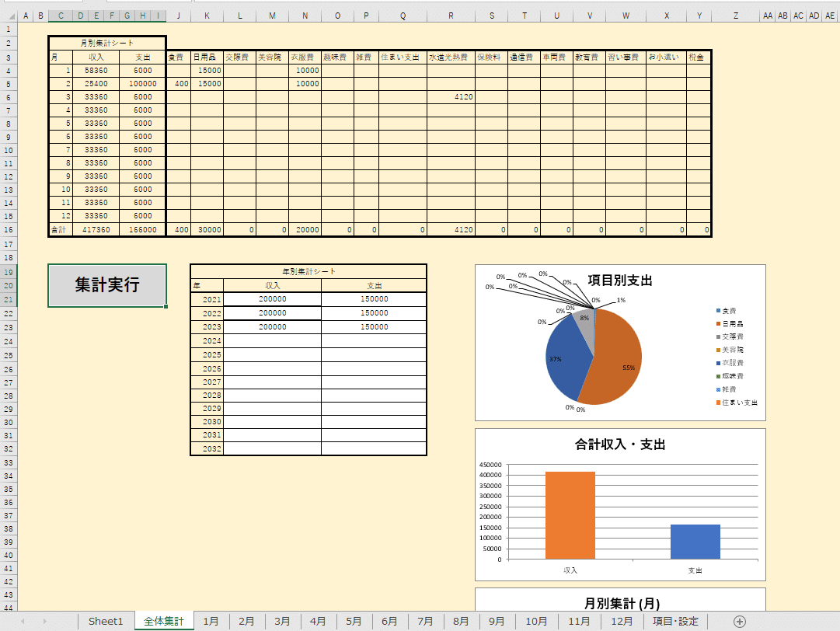Open the 2月 sheet tab
Screen dimensions: 840x631
(x=246, y=622)
